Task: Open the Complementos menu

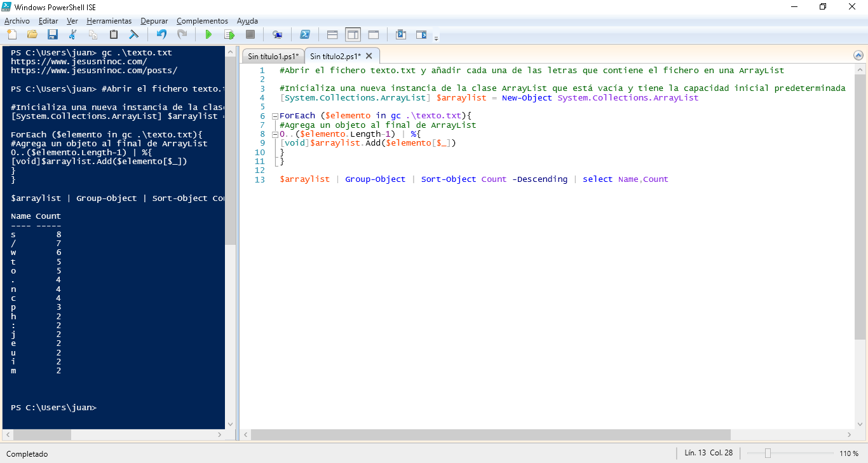Action: (202, 21)
